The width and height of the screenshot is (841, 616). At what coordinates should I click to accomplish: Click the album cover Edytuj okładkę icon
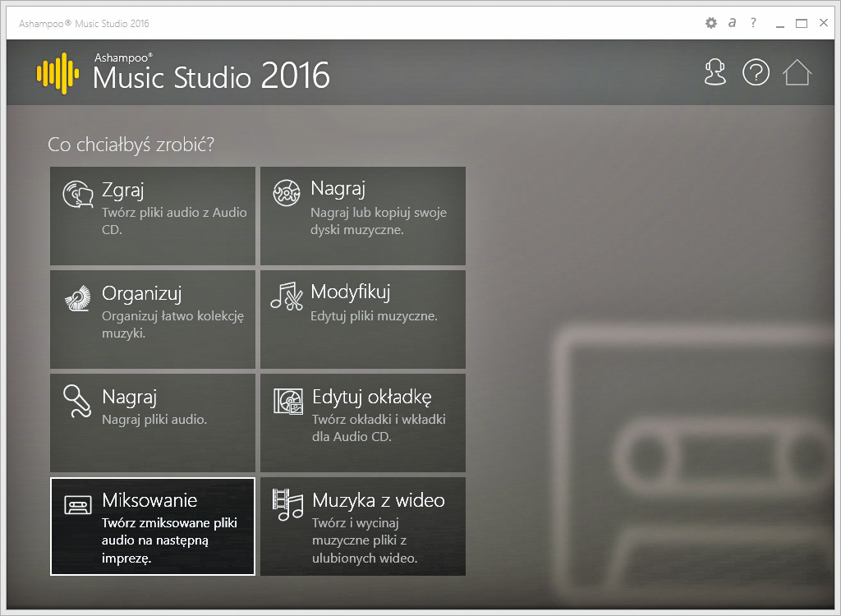[x=288, y=401]
